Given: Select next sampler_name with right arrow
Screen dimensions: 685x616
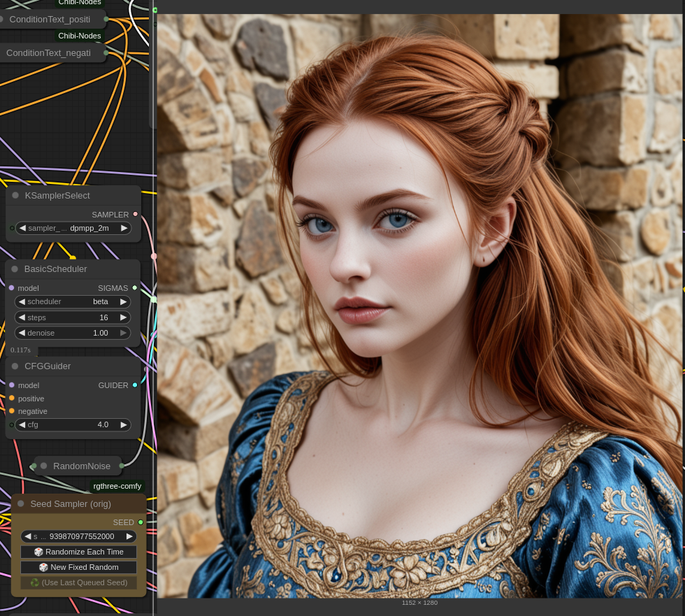Looking at the screenshot, I should [x=124, y=228].
